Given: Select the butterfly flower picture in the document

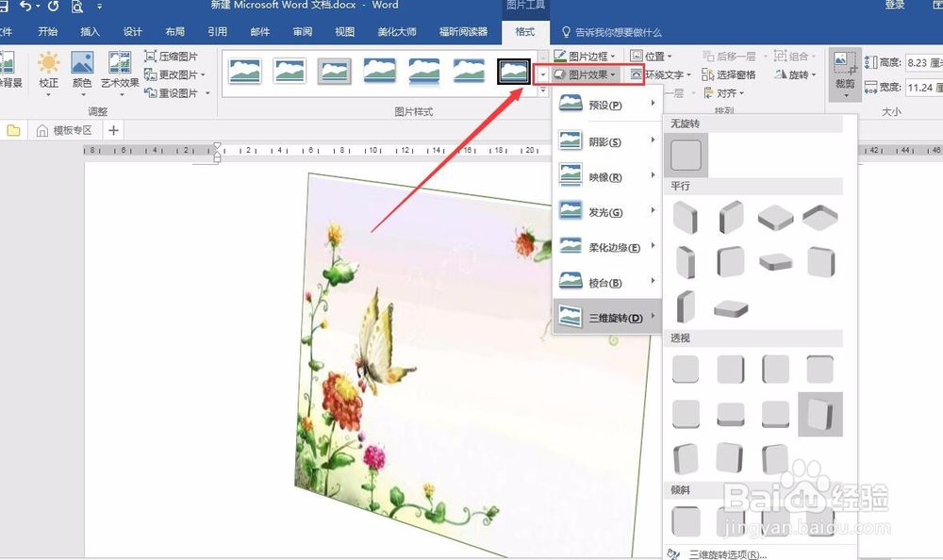Looking at the screenshot, I should coord(472,364).
